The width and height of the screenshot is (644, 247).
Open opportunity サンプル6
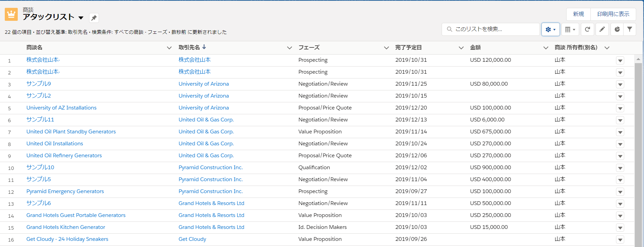[x=39, y=203]
